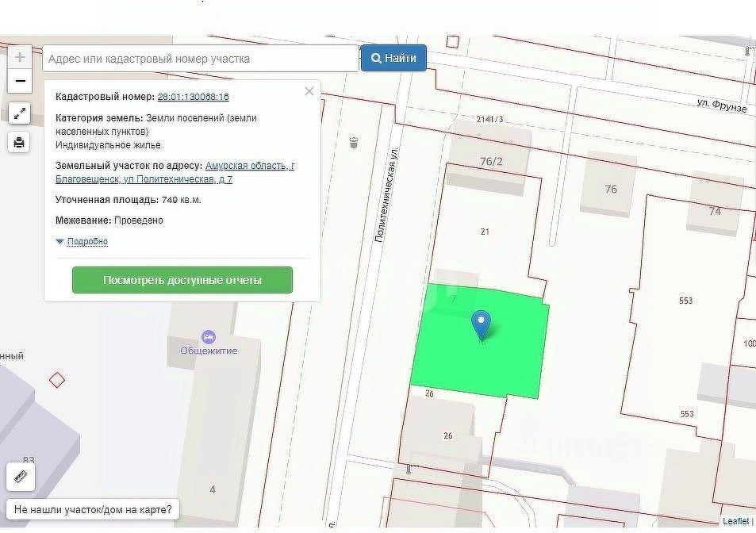Click building number 4 on map
The image size is (756, 533).
click(213, 489)
